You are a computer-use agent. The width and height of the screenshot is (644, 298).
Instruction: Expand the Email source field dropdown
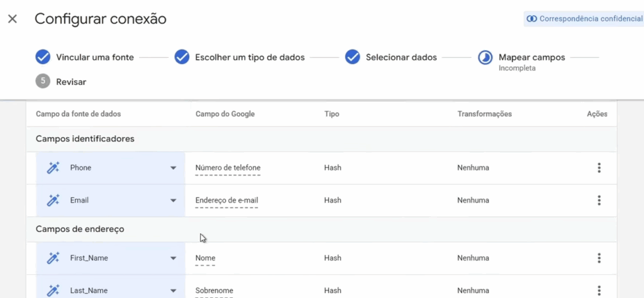tap(173, 201)
